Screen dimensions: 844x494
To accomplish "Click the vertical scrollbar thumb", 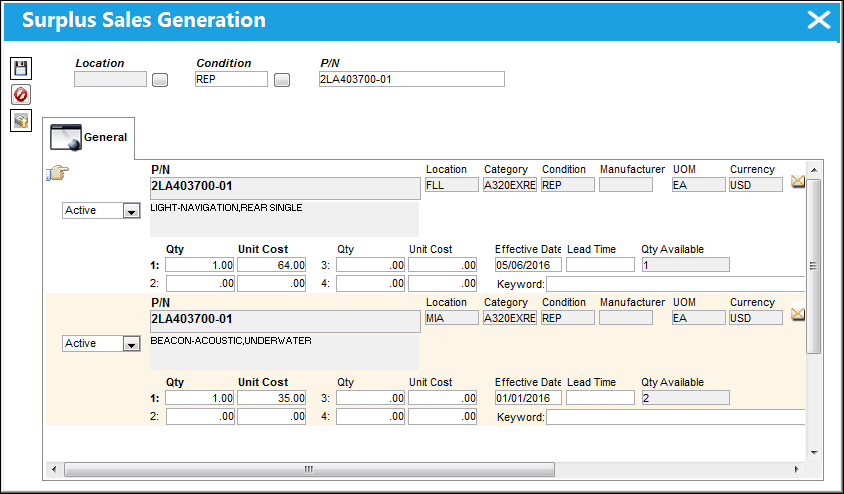I will pos(814,266).
